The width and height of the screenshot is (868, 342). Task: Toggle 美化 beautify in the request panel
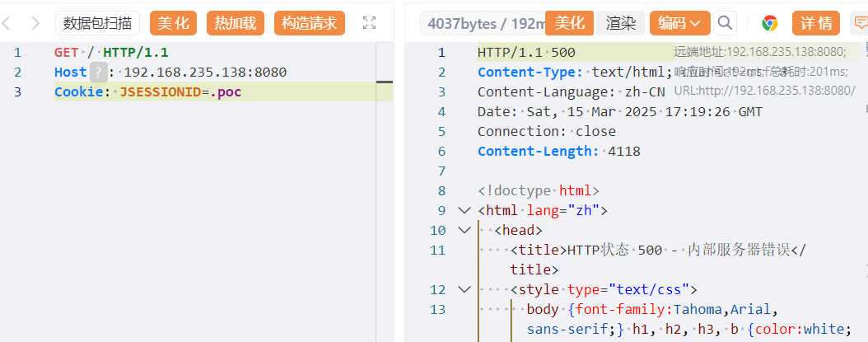point(173,23)
